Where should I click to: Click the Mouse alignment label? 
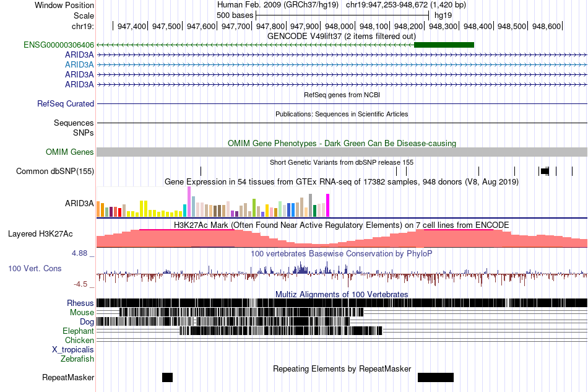tap(82, 313)
